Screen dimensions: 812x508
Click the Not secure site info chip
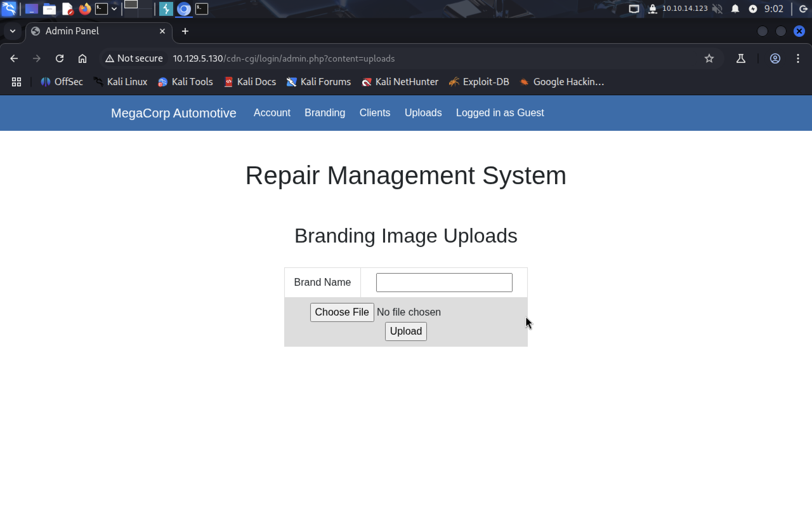pos(134,58)
